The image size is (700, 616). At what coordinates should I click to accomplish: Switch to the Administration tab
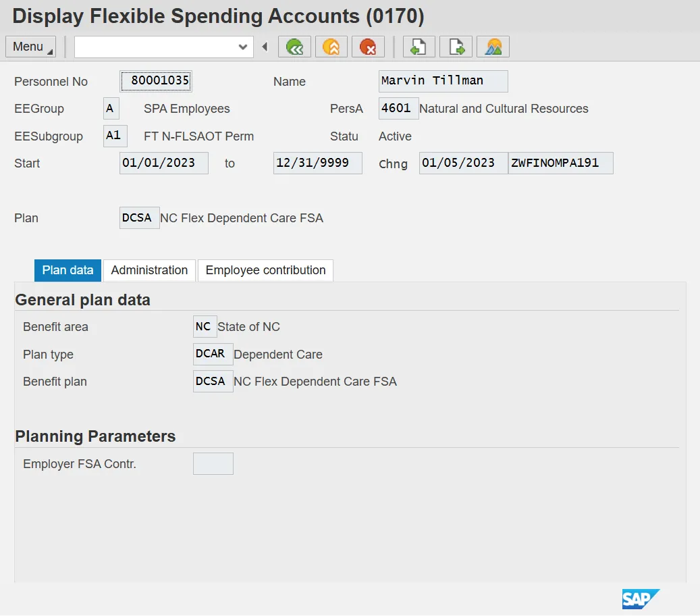pyautogui.click(x=149, y=270)
